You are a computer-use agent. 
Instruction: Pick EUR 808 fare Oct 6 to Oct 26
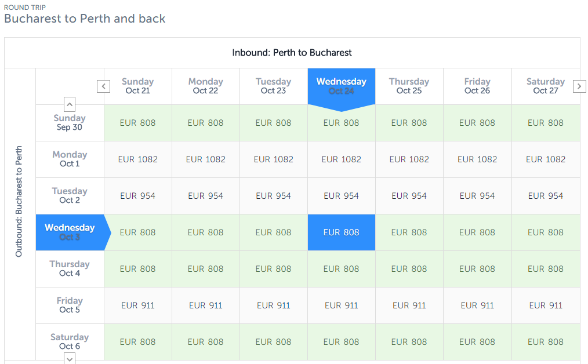click(x=477, y=342)
